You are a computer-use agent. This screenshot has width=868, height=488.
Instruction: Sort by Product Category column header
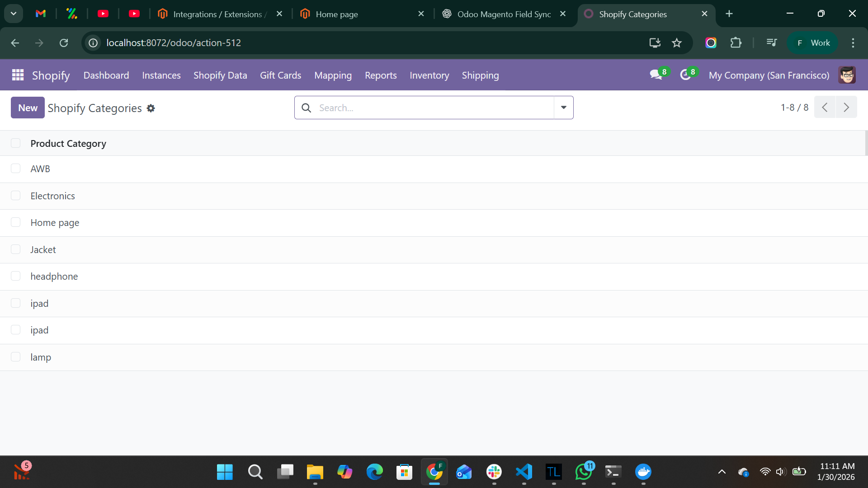pos(68,144)
